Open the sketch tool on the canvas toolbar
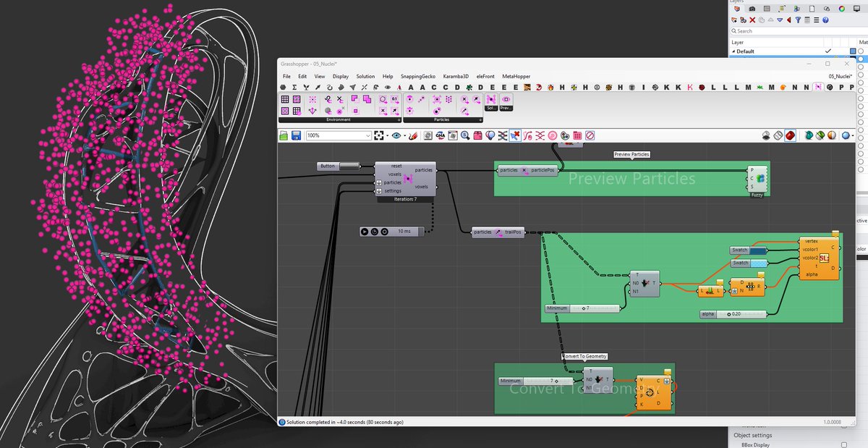The height and width of the screenshot is (448, 868). (x=412, y=136)
